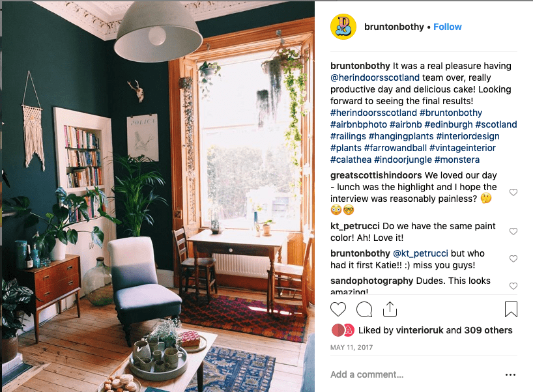Save post with the bookmark icon
The height and width of the screenshot is (392, 533).
(511, 309)
